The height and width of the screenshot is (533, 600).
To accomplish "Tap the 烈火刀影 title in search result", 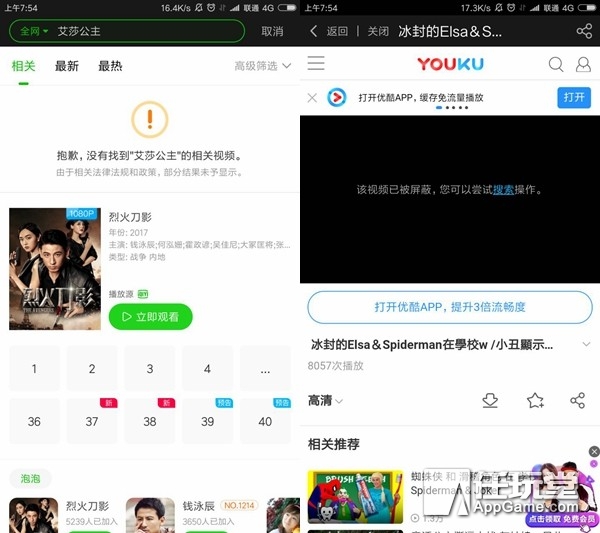I will click(130, 217).
